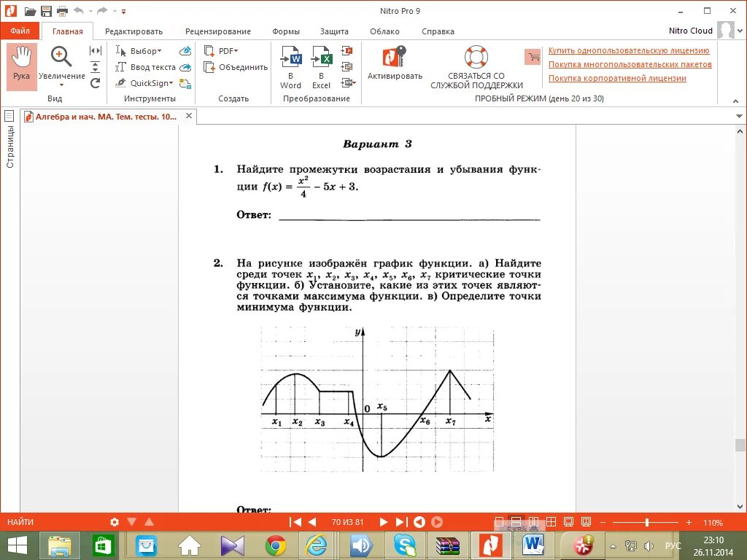Open the Pages (Страницы) side panel
Viewport: 747px width, 560px height.
[x=9, y=140]
